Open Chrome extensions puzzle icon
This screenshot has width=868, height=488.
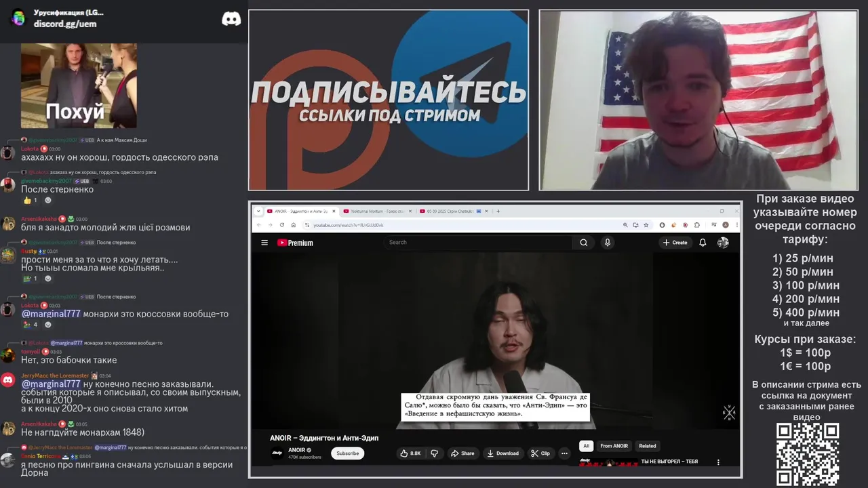tap(696, 224)
